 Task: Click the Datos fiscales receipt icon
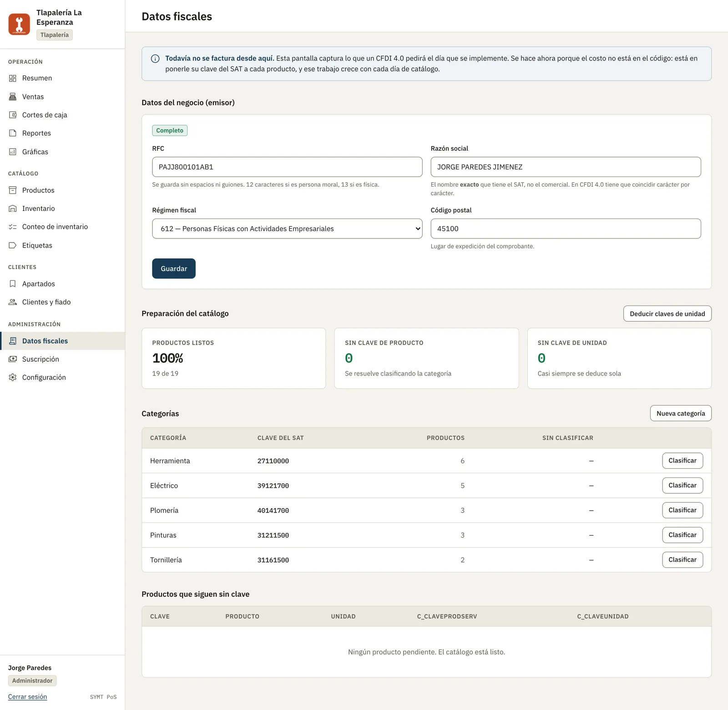pyautogui.click(x=13, y=341)
